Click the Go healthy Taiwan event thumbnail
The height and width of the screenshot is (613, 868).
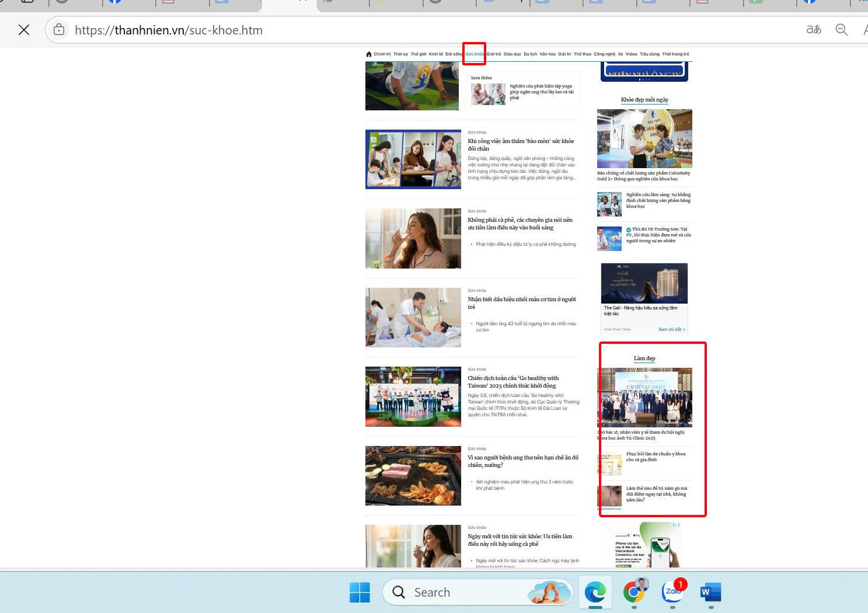click(x=413, y=397)
